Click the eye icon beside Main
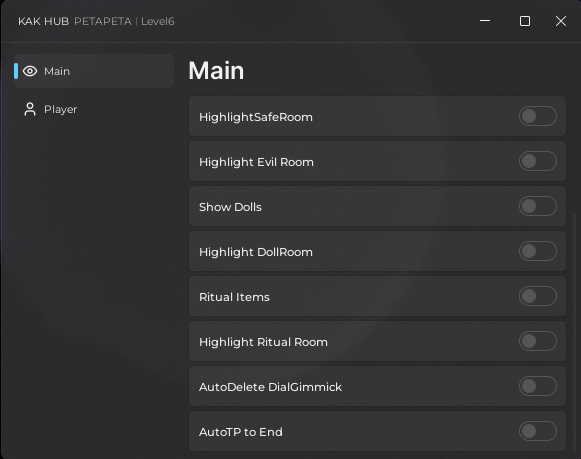581x459 pixels. click(x=30, y=71)
